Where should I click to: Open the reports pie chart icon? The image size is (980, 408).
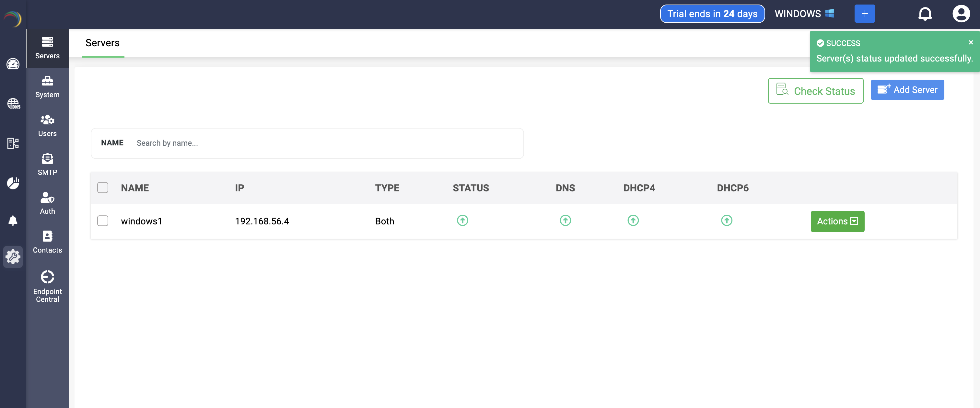[x=13, y=183]
